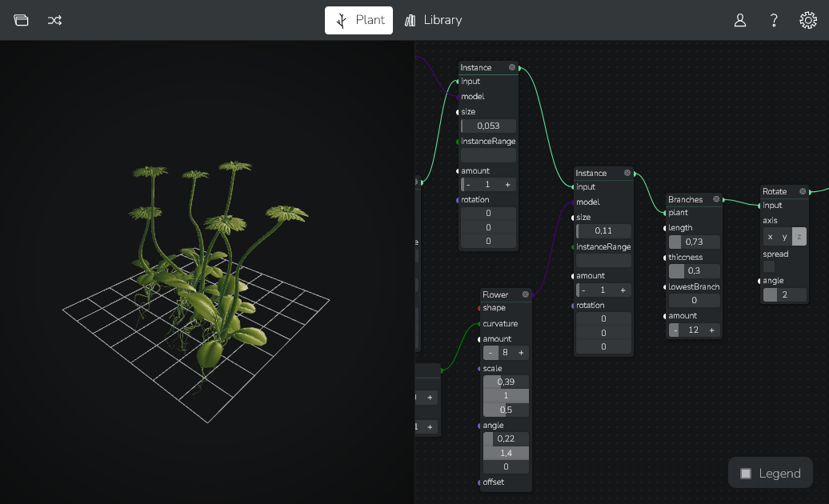Select the x axis in Rotate node
The width and height of the screenshot is (829, 504).
click(x=770, y=237)
